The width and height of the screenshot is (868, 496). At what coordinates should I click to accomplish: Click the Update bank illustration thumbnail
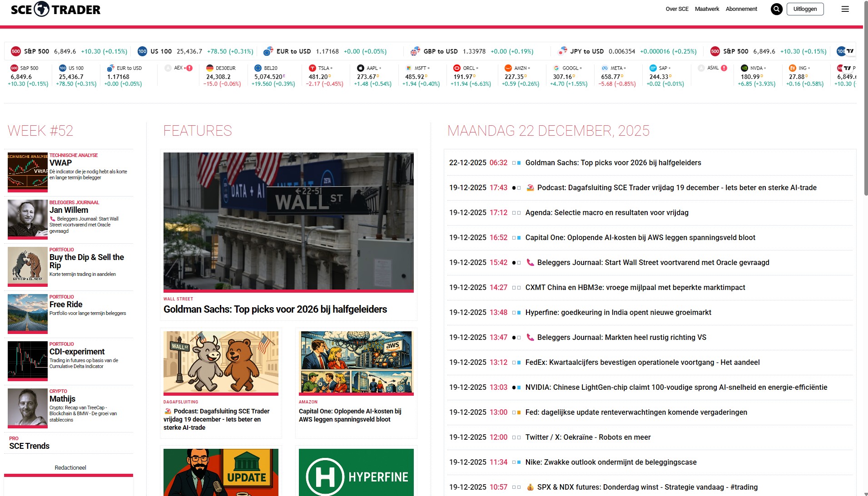221,472
